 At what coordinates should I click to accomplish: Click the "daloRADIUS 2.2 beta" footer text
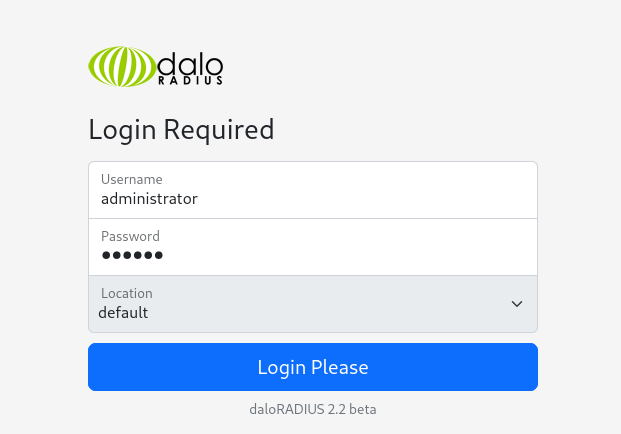tap(313, 409)
